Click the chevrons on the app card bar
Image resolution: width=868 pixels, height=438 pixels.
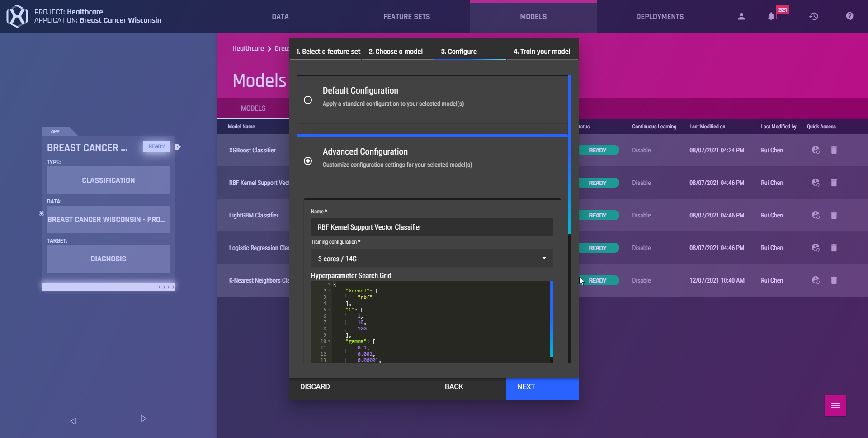pos(166,287)
